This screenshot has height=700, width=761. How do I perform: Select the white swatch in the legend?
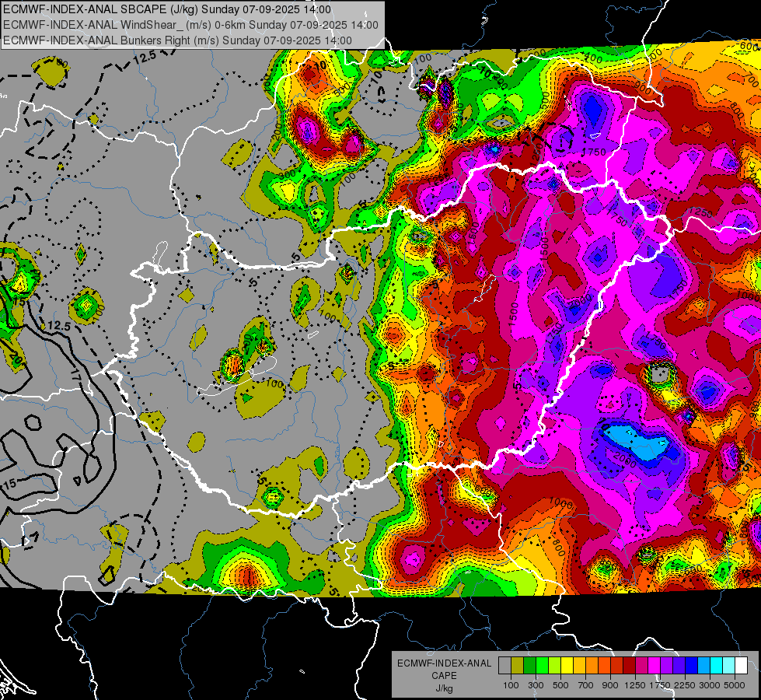point(741,666)
